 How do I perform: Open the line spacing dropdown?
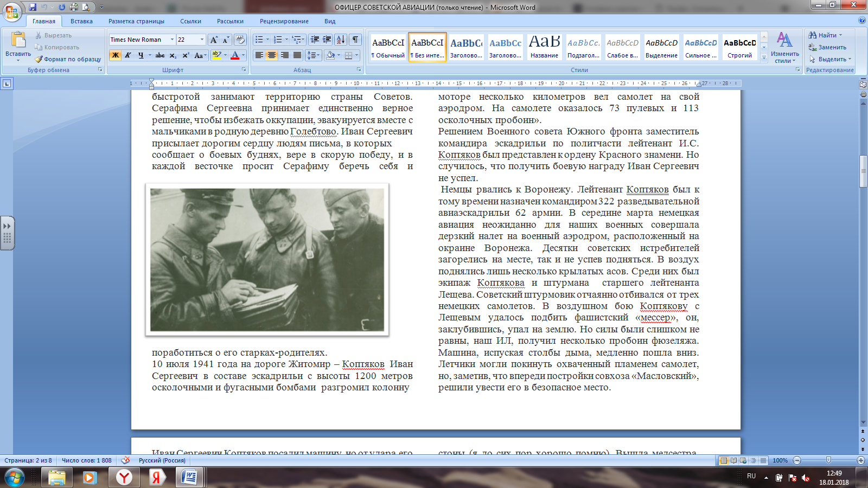[313, 55]
